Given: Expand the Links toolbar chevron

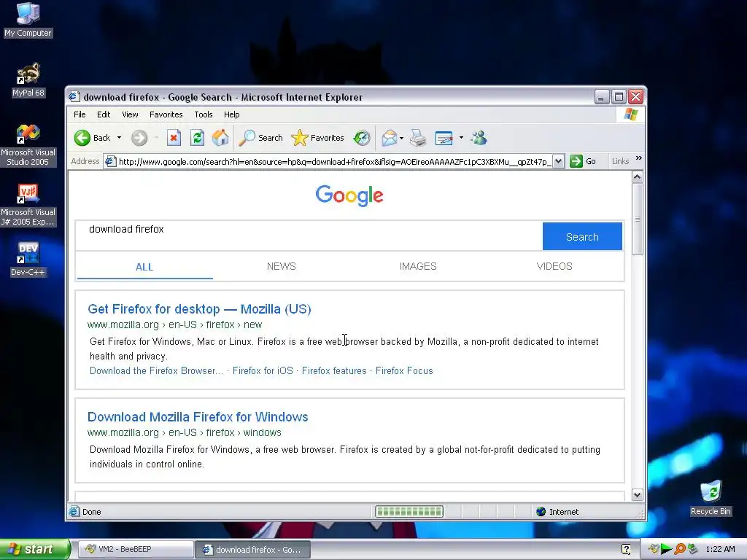Looking at the screenshot, I should coord(639,158).
